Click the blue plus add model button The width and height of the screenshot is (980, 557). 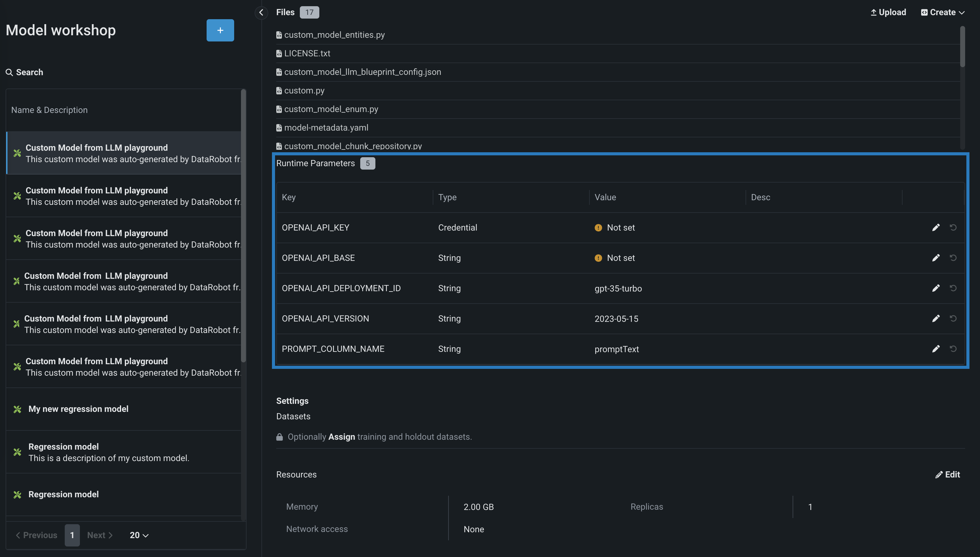[220, 30]
